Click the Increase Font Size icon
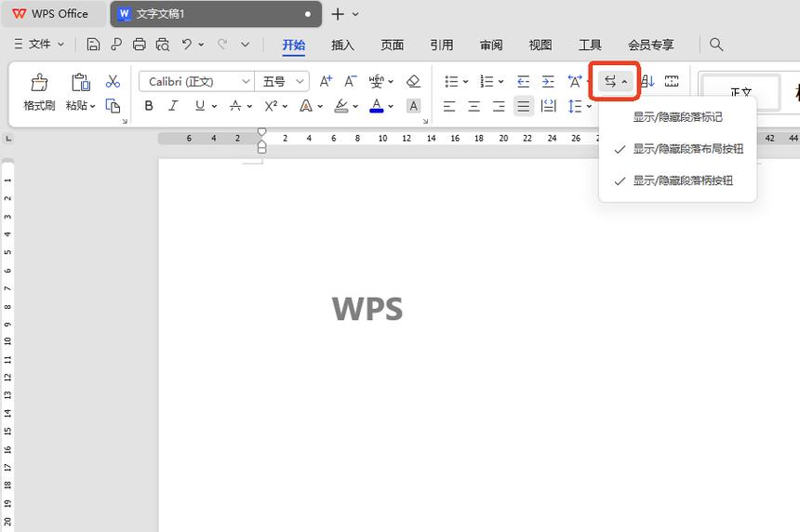Image resolution: width=800 pixels, height=532 pixels. click(x=326, y=81)
